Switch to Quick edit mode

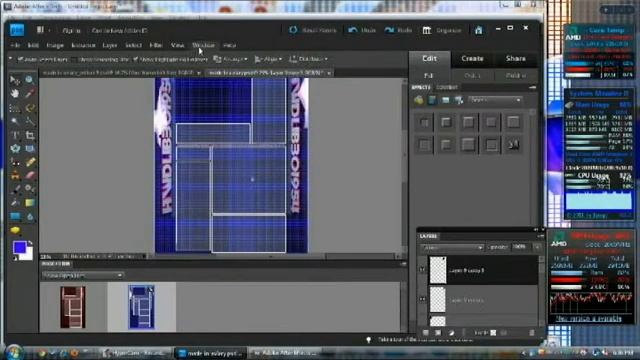(x=472, y=76)
